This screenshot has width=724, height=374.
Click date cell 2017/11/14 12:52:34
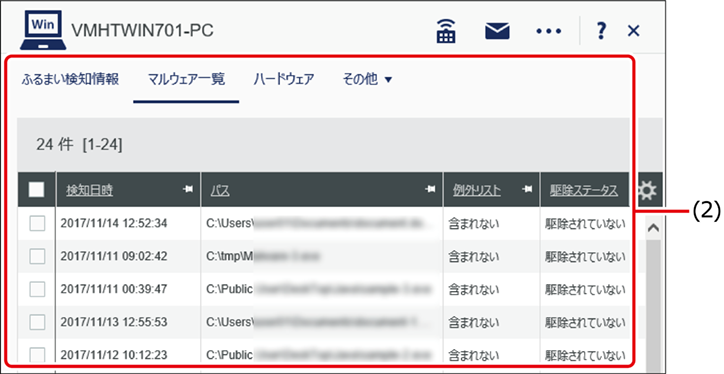(114, 223)
